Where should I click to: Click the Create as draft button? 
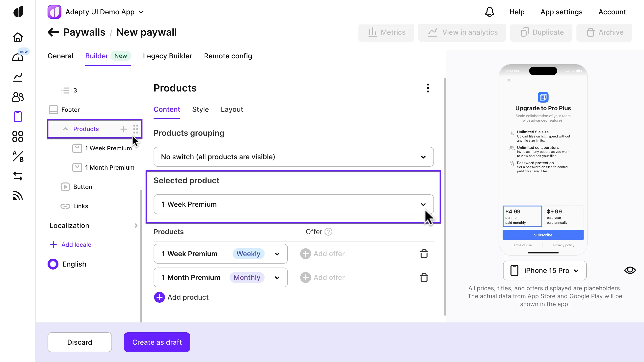coord(157,342)
